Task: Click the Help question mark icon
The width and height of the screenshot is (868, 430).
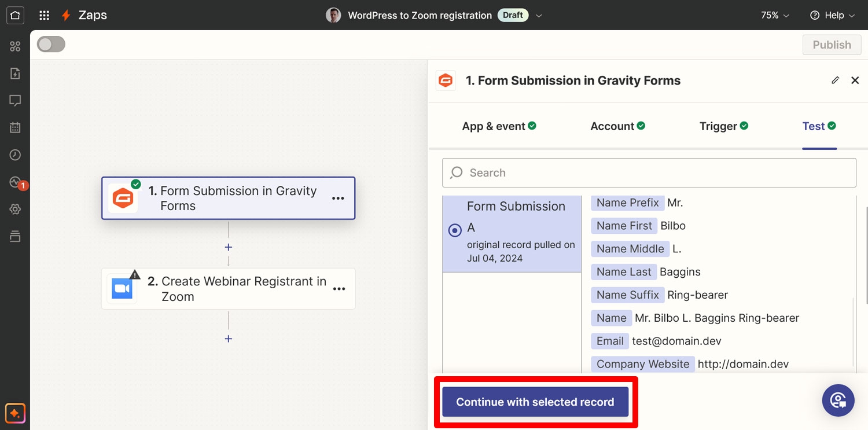Action: [815, 16]
